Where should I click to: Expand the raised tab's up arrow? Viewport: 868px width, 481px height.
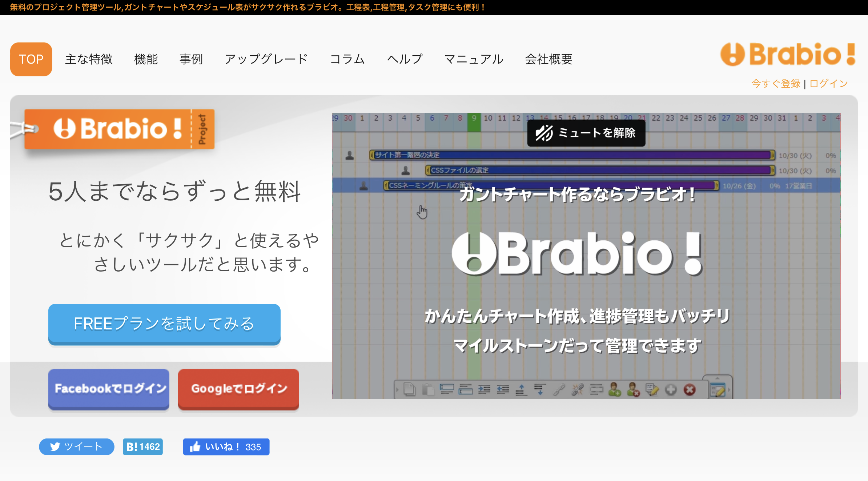[717, 378]
